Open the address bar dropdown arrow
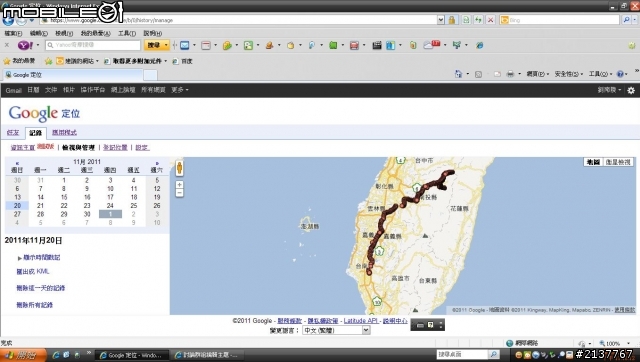Viewport: 640px width, 362px height. point(440,20)
